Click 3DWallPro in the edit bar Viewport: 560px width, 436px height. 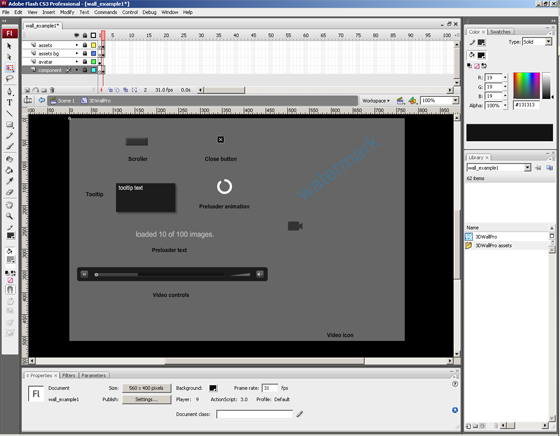[x=96, y=101]
